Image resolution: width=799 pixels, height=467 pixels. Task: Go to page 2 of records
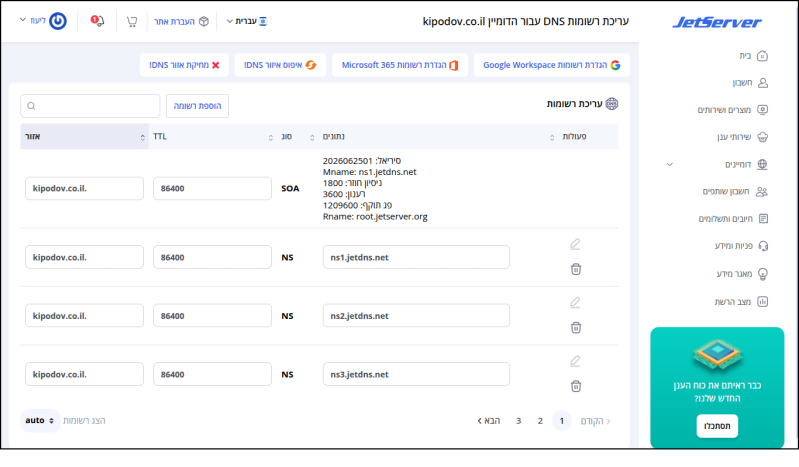click(x=540, y=421)
